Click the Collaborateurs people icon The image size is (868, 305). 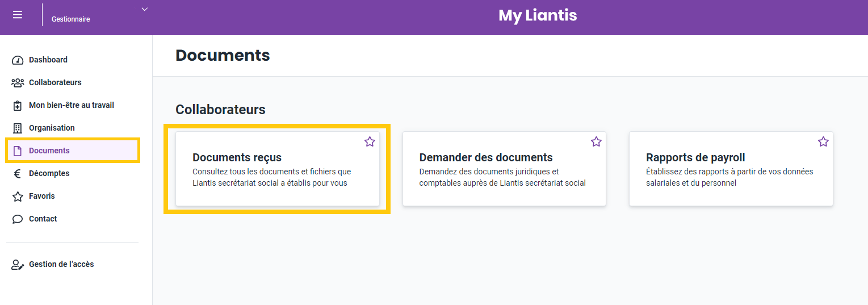coord(18,82)
